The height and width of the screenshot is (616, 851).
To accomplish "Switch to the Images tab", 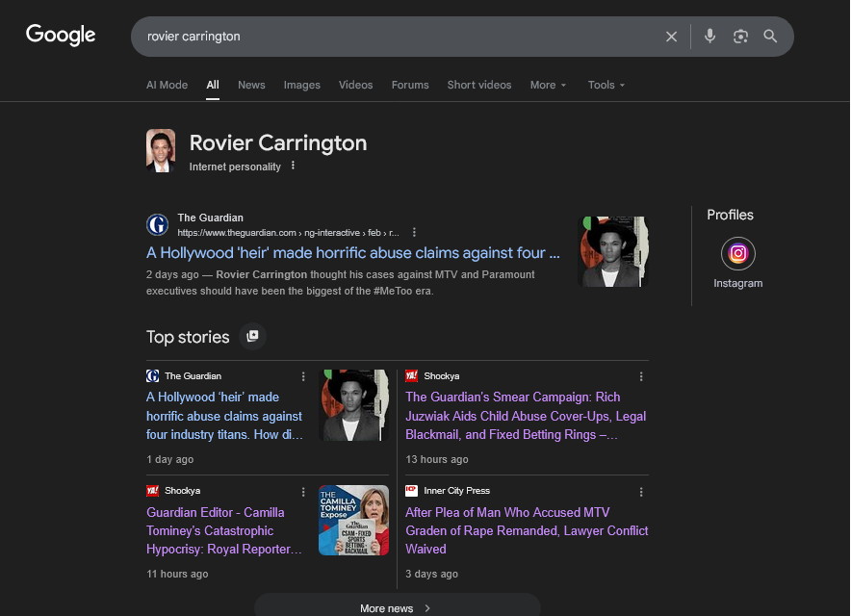I will click(x=301, y=85).
